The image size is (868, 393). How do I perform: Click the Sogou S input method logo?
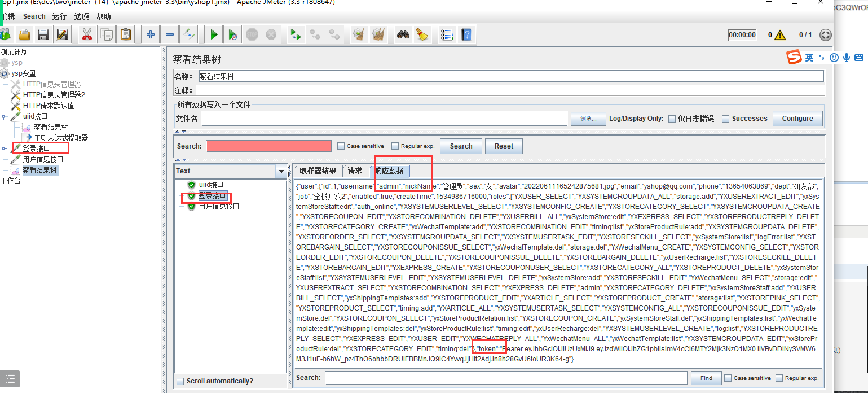coord(794,58)
